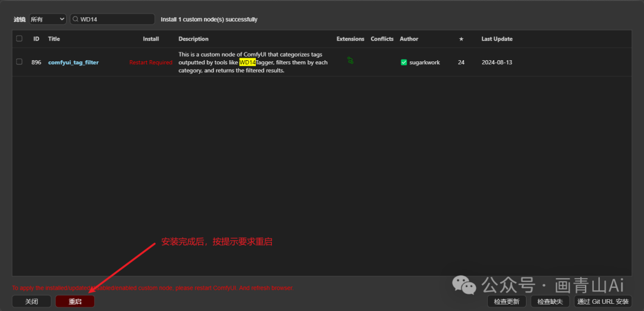Sort by the Title column header
Viewport: 644px width, 311px height.
tap(54, 39)
